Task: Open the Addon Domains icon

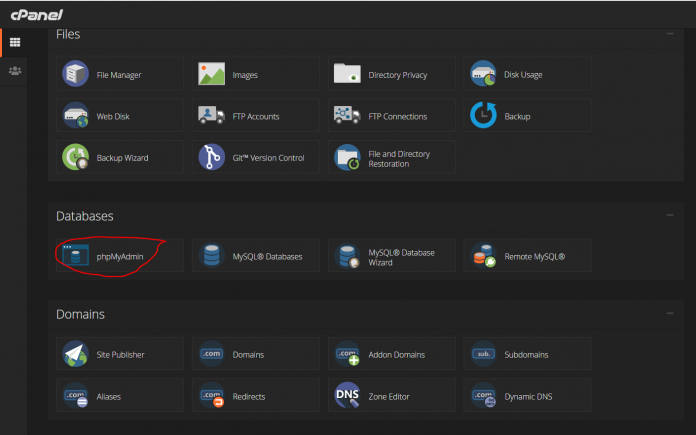Action: (347, 354)
